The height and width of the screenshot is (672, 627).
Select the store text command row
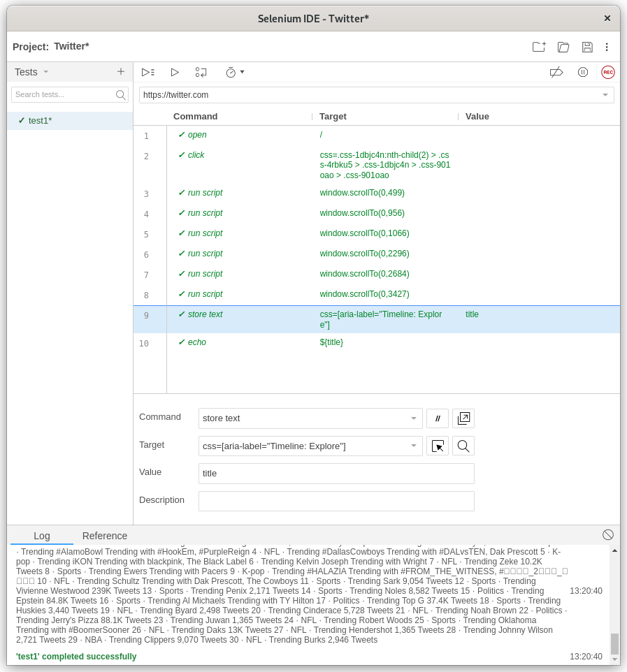pyautogui.click(x=377, y=319)
